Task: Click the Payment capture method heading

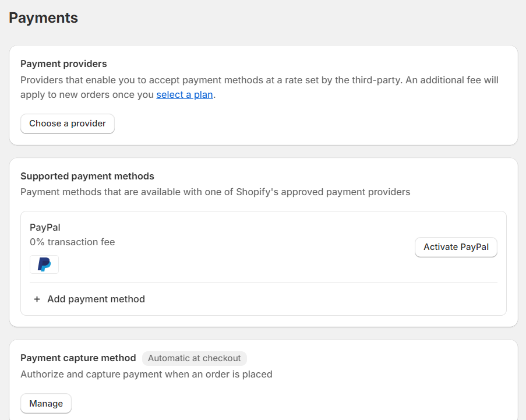Action: pyautogui.click(x=77, y=358)
